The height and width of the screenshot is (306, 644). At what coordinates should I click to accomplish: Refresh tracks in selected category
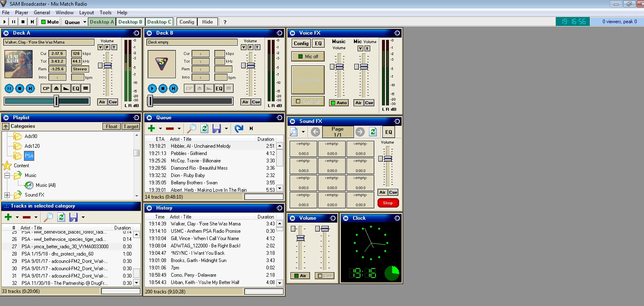point(61,217)
